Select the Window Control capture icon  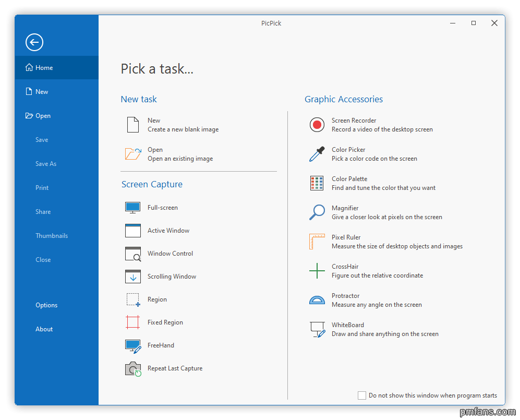133,254
